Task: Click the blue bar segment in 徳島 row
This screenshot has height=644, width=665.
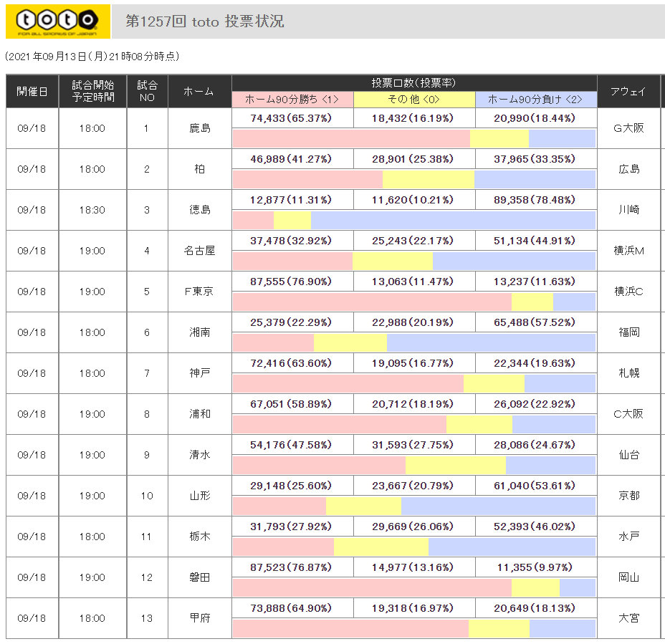Action: [453, 221]
